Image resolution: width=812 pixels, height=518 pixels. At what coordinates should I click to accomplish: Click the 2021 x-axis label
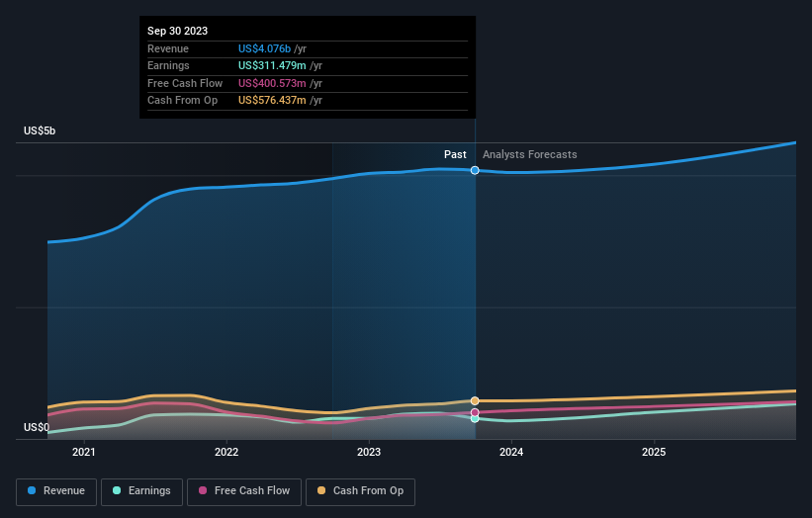pyautogui.click(x=84, y=452)
